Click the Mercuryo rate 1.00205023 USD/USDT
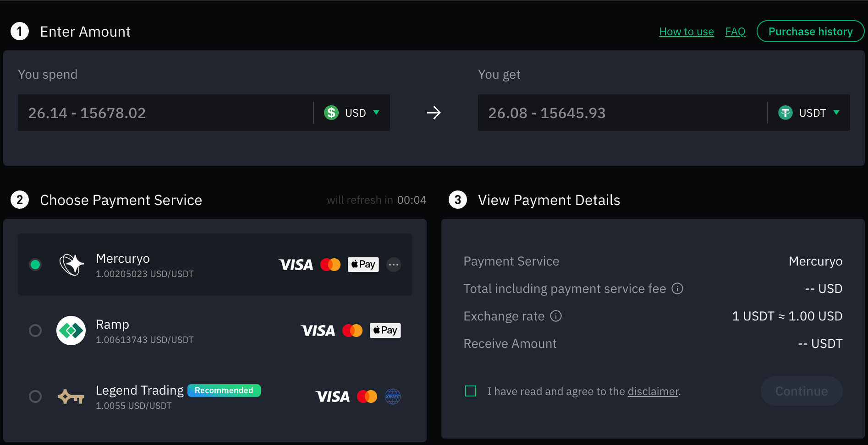 coord(145,274)
